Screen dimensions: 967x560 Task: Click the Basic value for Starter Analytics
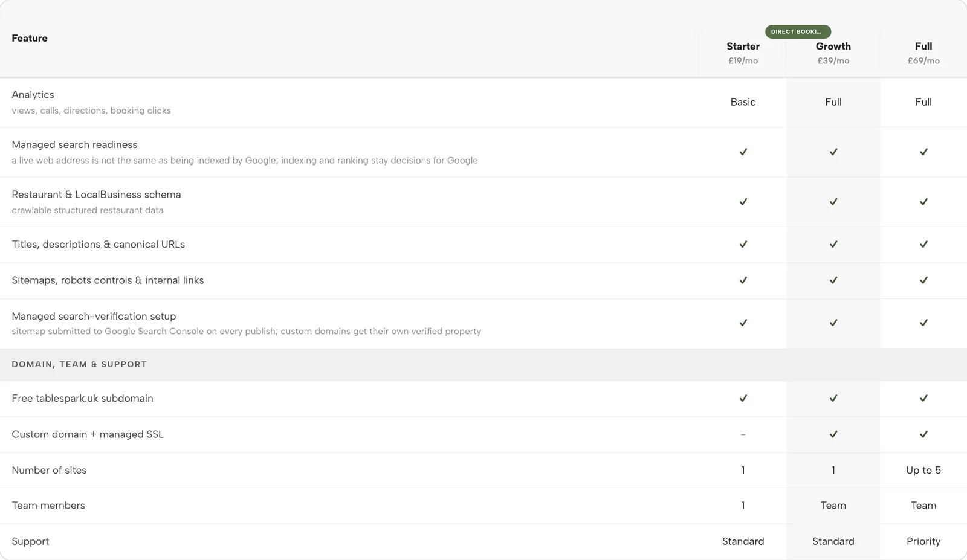tap(743, 102)
